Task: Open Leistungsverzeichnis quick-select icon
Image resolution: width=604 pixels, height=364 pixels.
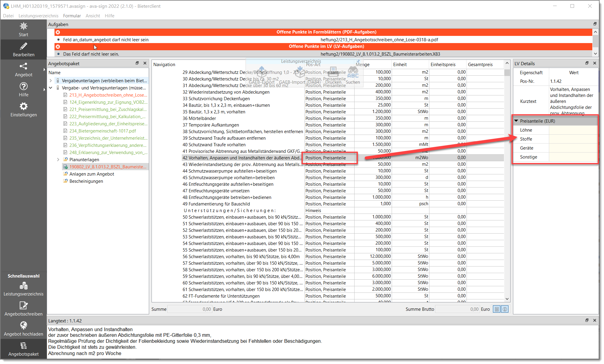Action: point(23,286)
